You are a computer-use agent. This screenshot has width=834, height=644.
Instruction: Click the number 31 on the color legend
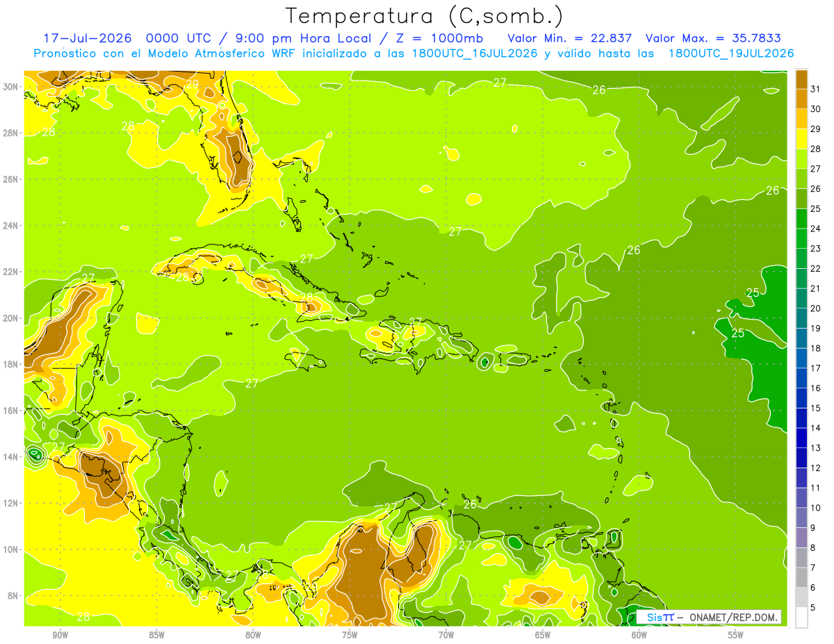[816, 89]
